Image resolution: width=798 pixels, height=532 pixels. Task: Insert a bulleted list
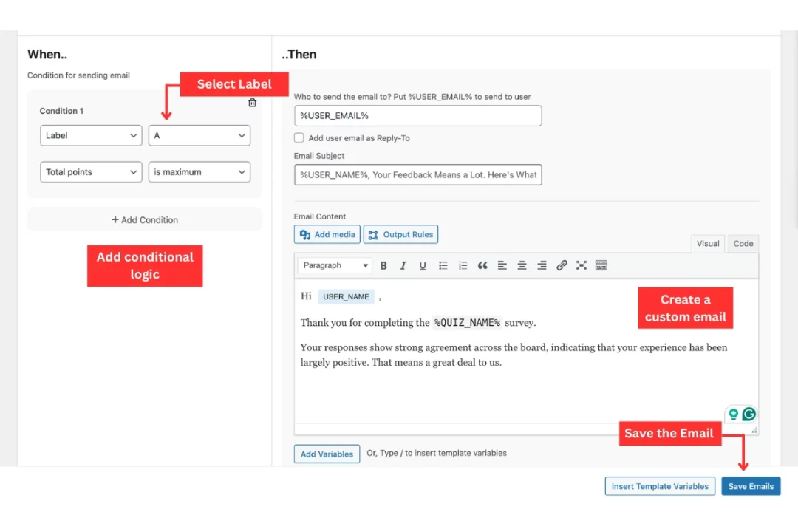(x=442, y=265)
